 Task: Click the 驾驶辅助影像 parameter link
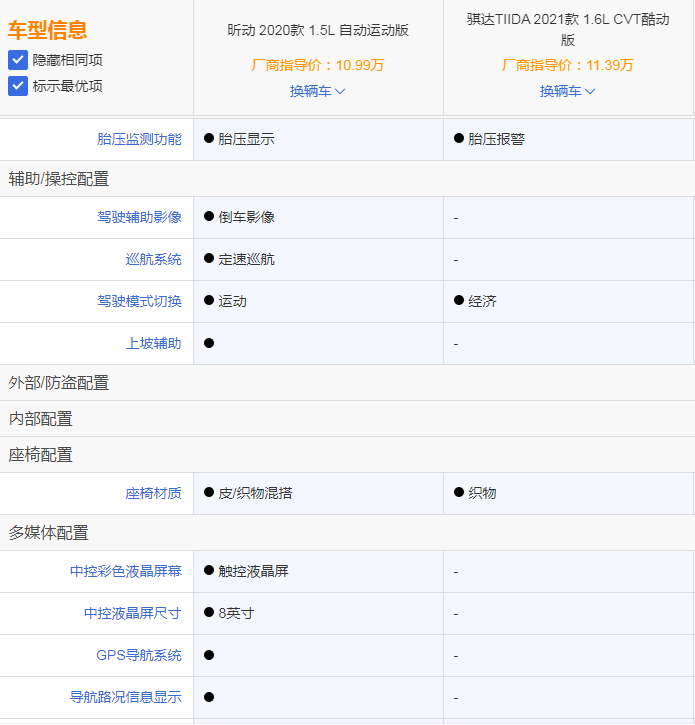tap(139, 217)
